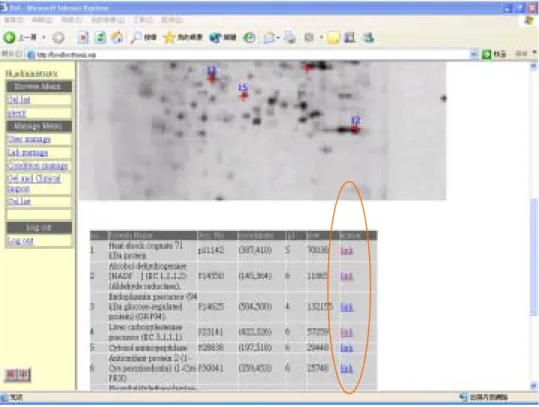Viewport: 539px width, 407px height.
Task: Click the scrollbar up arrow
Action: (534, 66)
